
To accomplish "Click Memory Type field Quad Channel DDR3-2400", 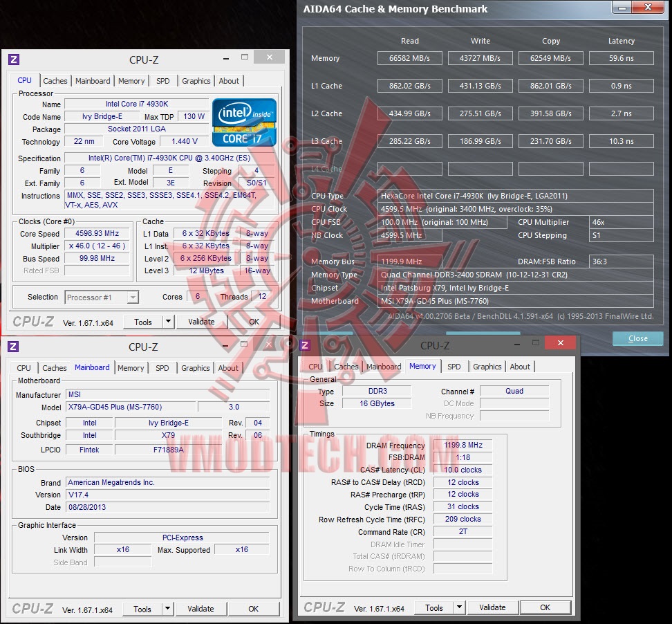I will coord(516,275).
